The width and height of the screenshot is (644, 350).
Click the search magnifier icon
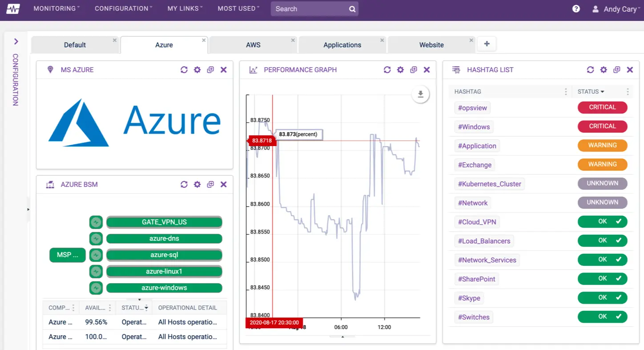click(x=352, y=9)
